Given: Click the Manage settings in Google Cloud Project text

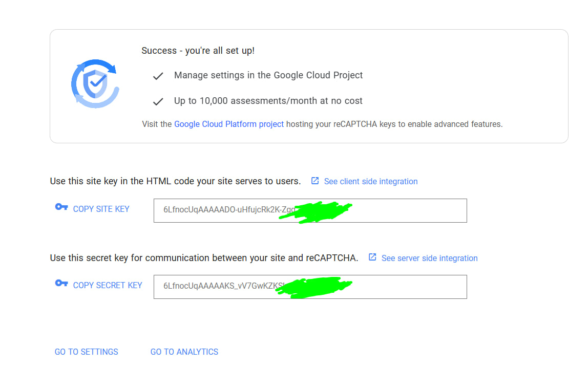Looking at the screenshot, I should pos(268,75).
